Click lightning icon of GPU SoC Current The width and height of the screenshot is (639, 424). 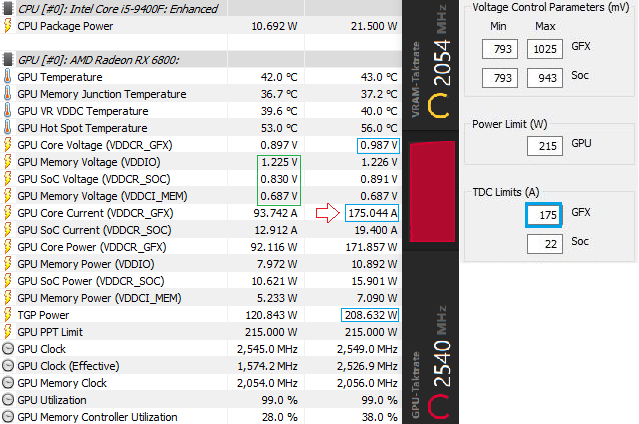8,230
